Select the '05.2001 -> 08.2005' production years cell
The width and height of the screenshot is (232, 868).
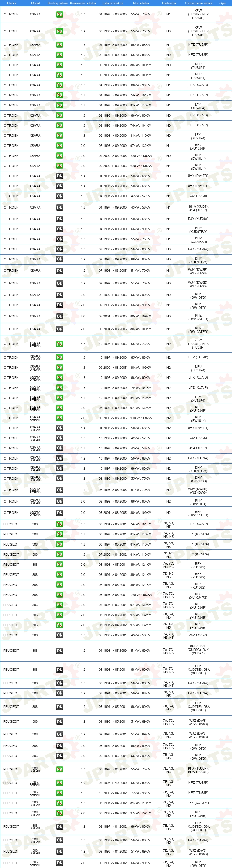[113, 513]
